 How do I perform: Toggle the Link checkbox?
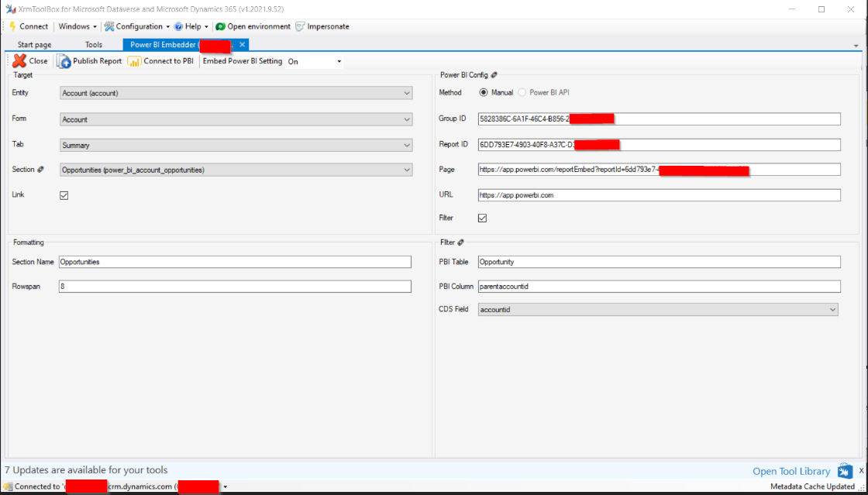[64, 195]
